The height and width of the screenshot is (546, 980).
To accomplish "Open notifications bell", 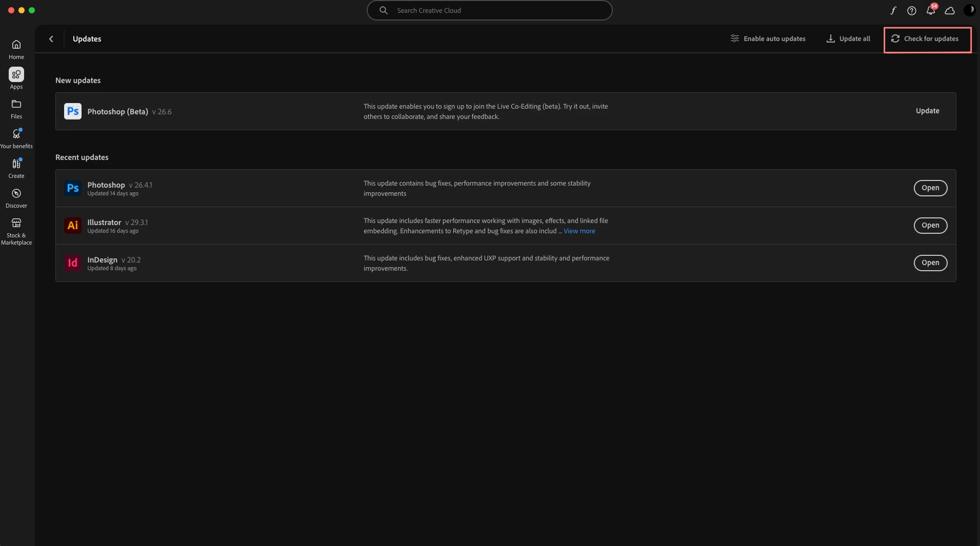I will tap(931, 10).
